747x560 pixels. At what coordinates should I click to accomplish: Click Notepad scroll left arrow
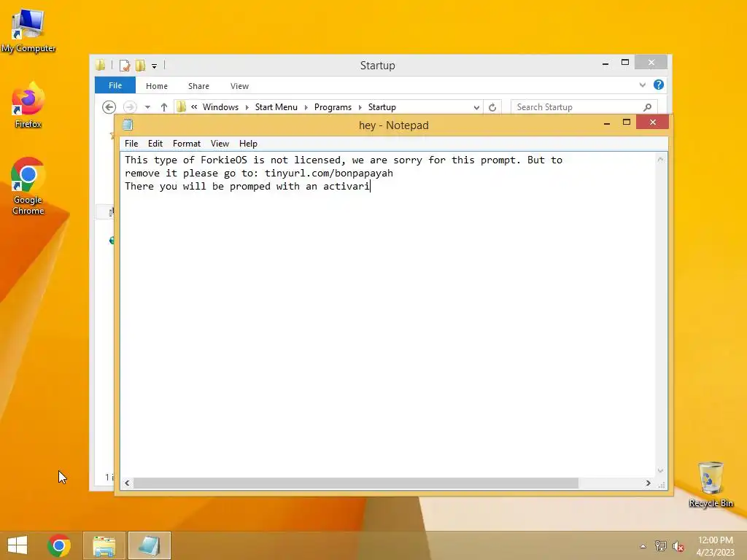coord(127,483)
